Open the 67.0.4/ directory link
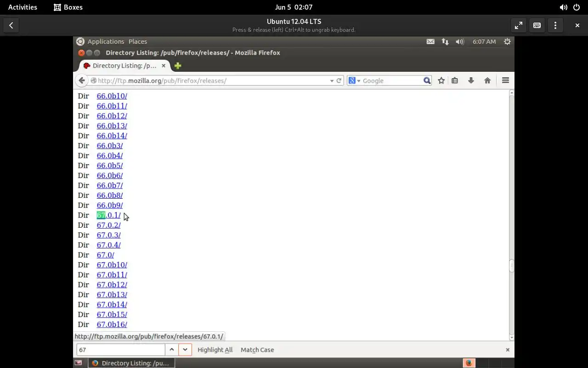 click(x=109, y=245)
